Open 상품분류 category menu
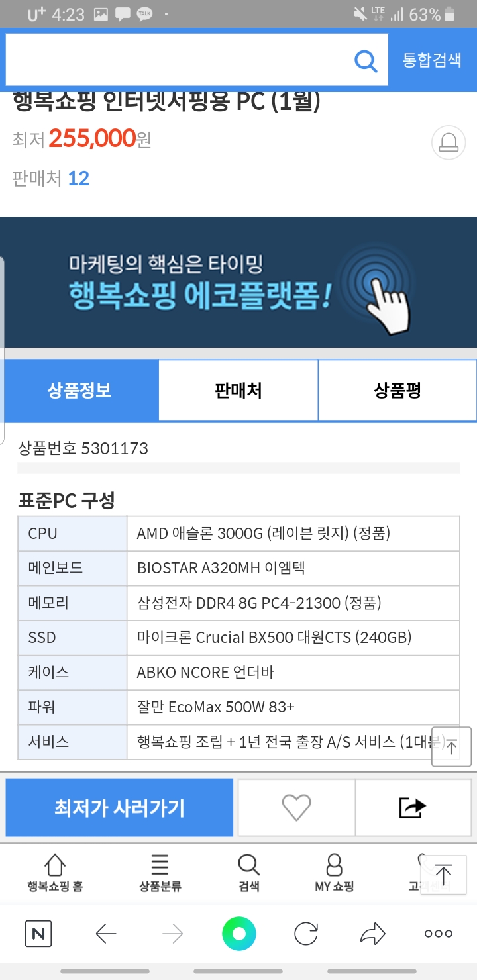477x980 pixels. [160, 872]
